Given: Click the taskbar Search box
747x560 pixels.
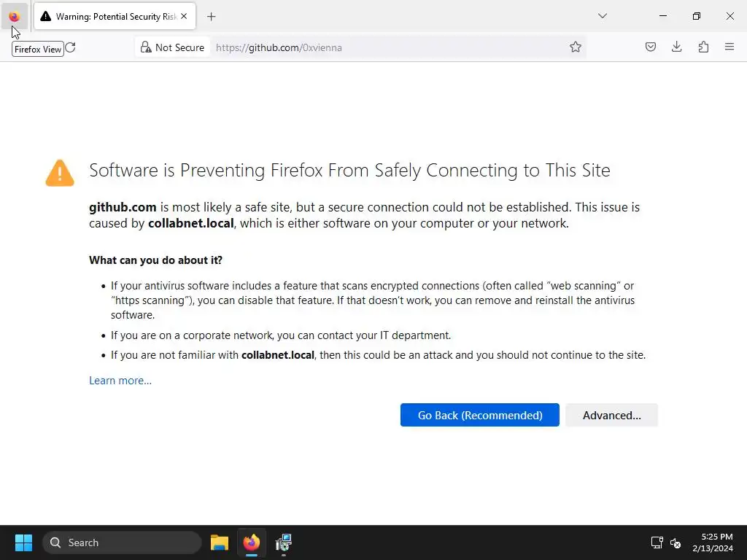Looking at the screenshot, I should point(123,542).
